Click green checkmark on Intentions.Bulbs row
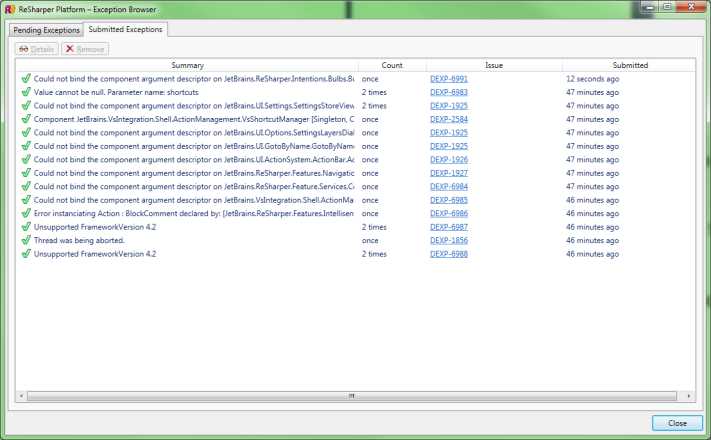711x440 pixels. 26,78
